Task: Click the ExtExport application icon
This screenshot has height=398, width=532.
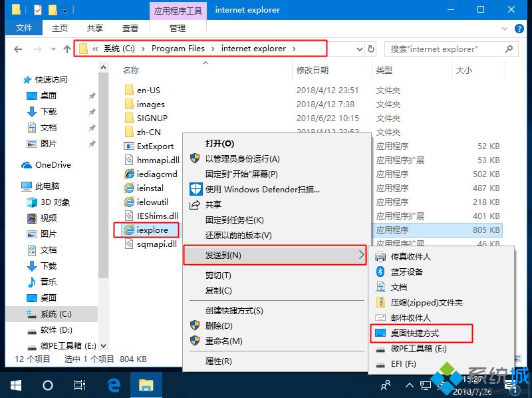Action: tap(129, 146)
